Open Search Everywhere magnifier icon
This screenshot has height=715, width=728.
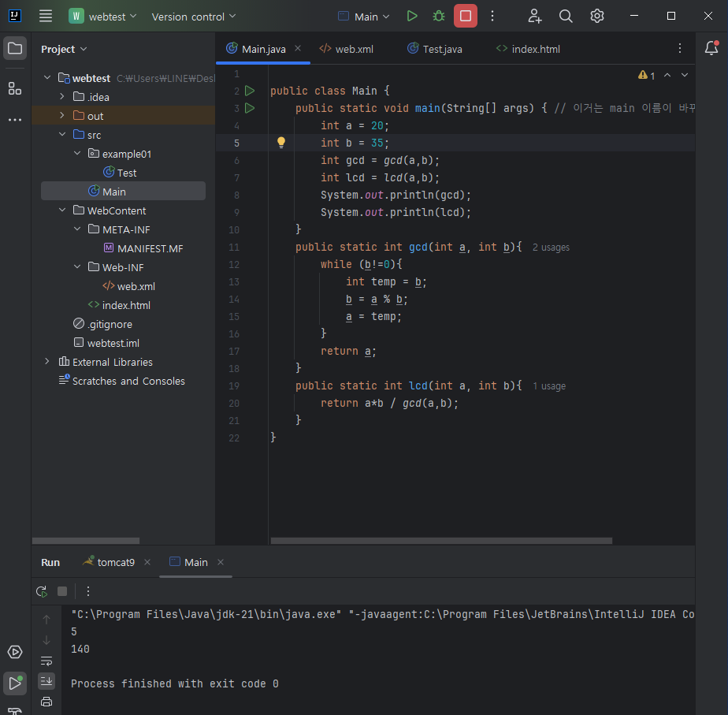pos(566,17)
